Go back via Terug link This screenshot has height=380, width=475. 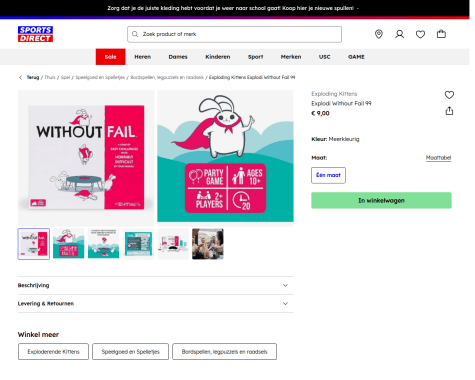click(x=33, y=77)
